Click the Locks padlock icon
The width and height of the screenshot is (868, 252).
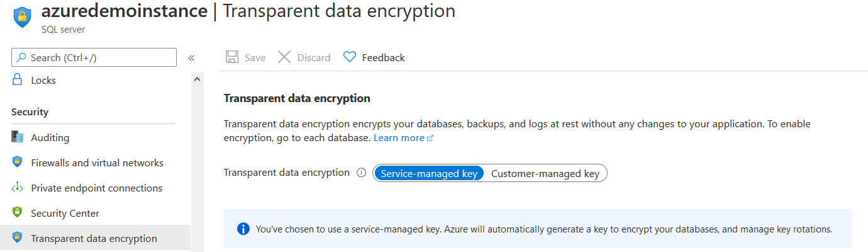pyautogui.click(x=18, y=80)
